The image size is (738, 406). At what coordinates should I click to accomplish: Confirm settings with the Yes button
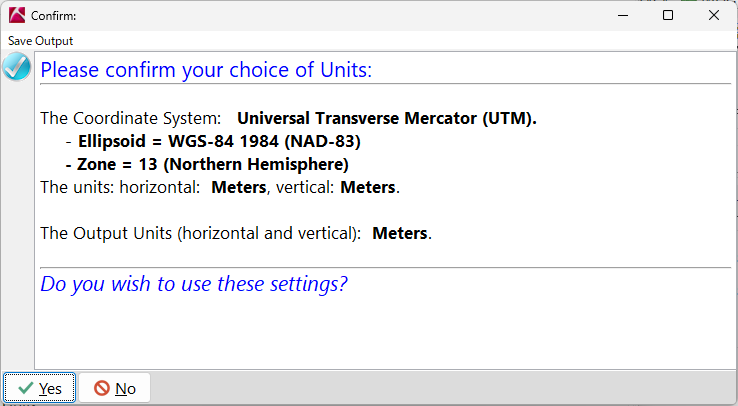coord(40,388)
